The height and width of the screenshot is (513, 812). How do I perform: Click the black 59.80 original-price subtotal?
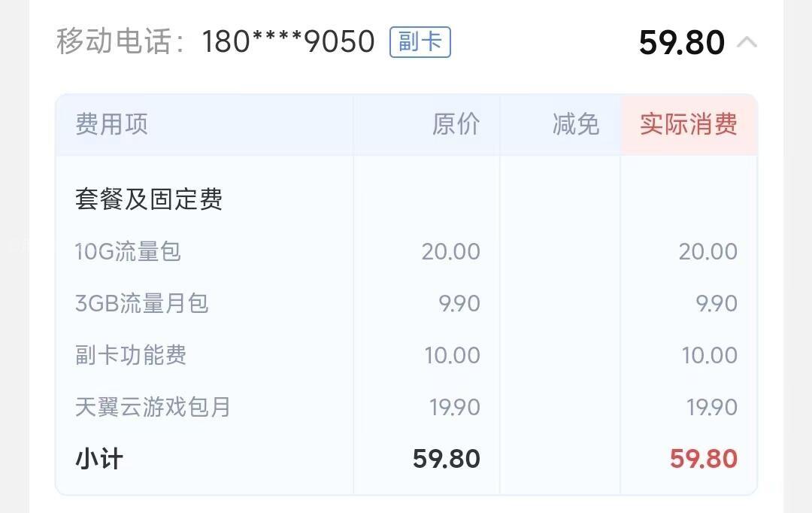446,459
